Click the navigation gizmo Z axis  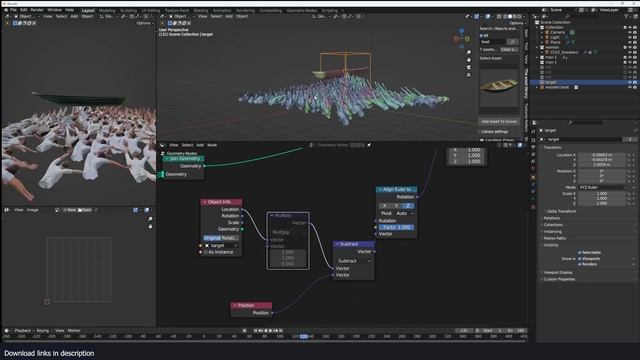[462, 31]
